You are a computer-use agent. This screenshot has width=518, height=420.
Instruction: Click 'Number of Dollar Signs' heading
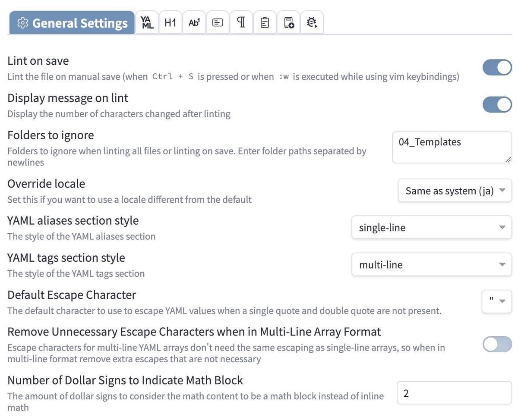click(x=125, y=380)
